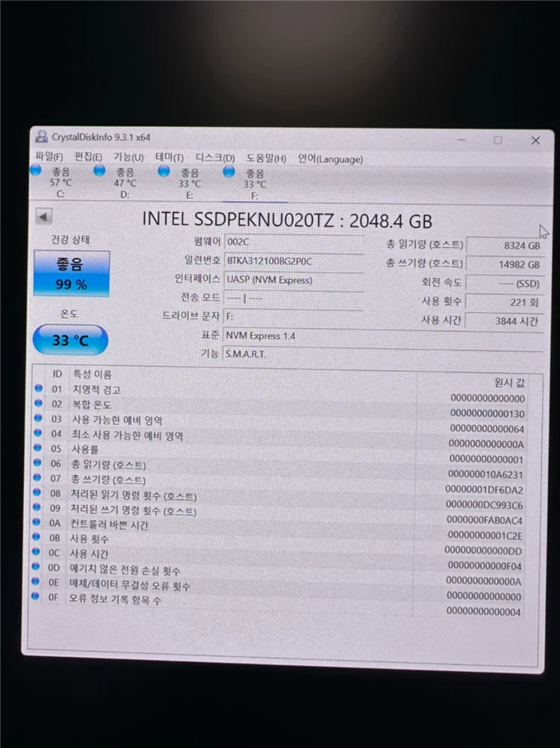Click the rotation rate value ---- (SSD)
560x748 pixels.
[504, 283]
